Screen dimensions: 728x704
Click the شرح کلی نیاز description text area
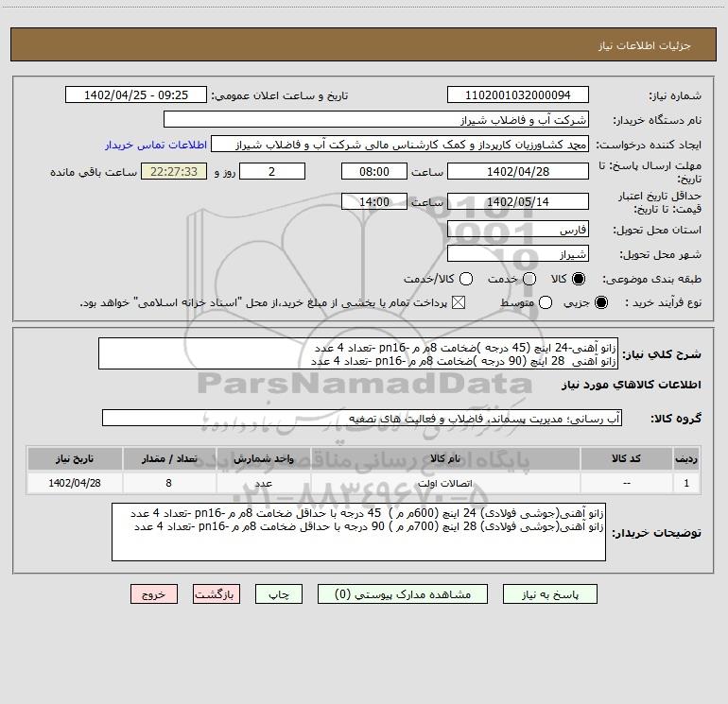pos(358,353)
